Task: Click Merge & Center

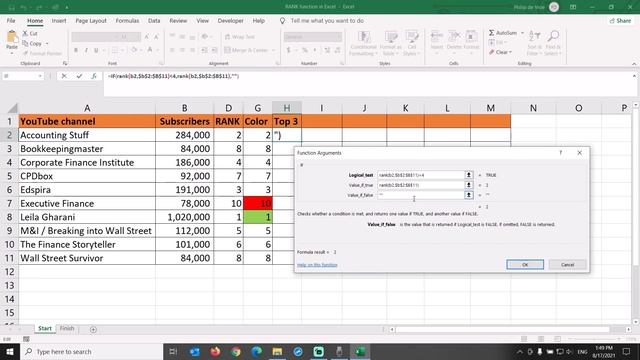Action: tap(246, 50)
